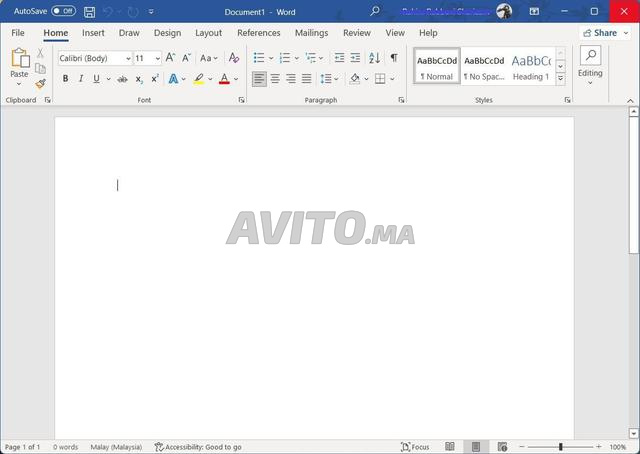Open numbered list style dropdown arrow
640x454 pixels.
[x=297, y=58]
